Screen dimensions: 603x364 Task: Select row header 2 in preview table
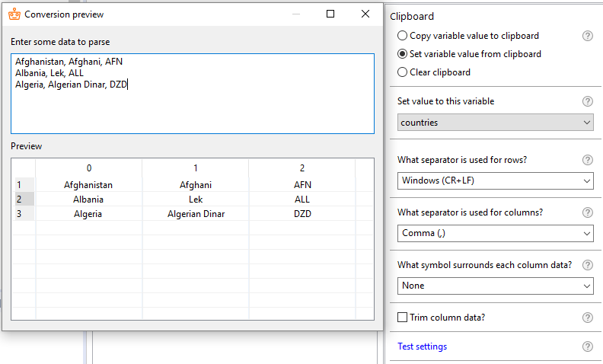24,200
